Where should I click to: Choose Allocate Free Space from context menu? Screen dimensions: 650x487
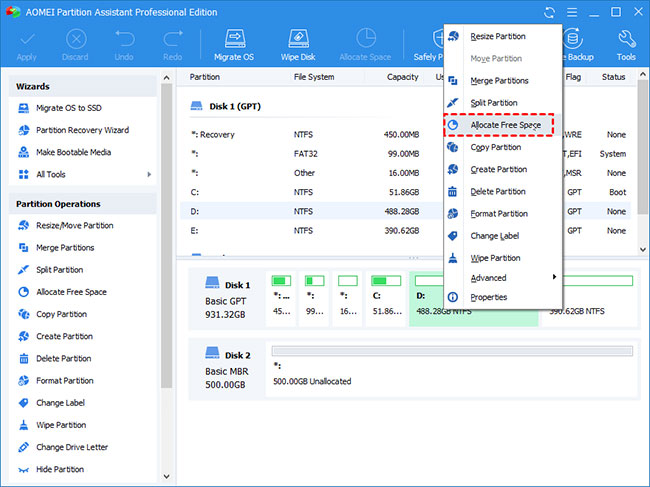(503, 125)
